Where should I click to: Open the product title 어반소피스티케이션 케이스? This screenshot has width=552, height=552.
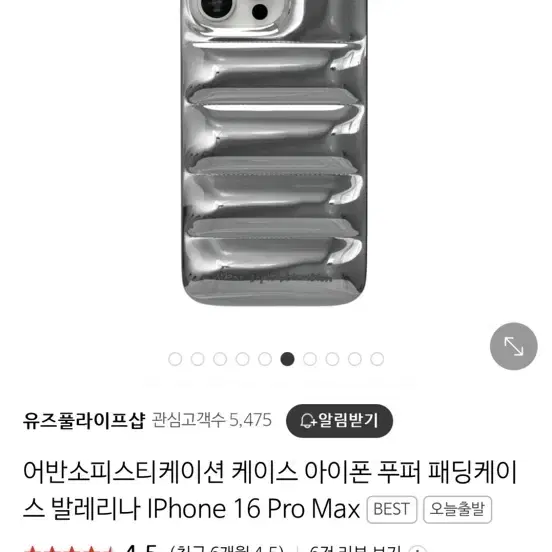(x=270, y=490)
